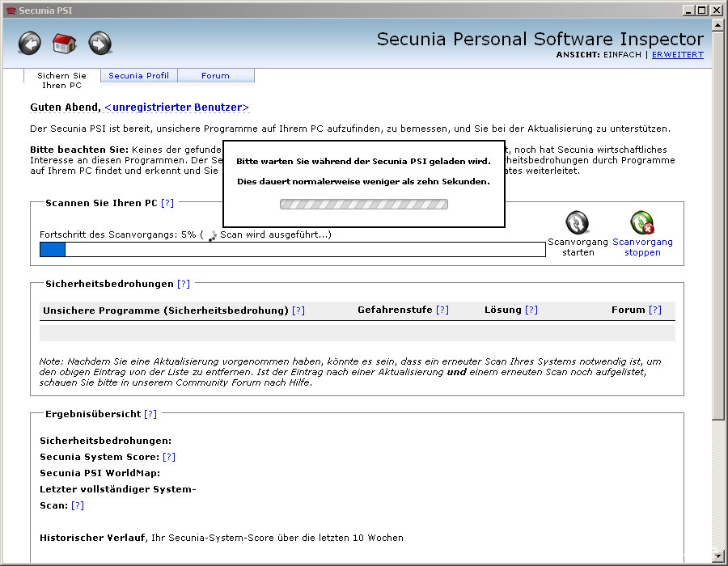Maximize the Secunia PSI window
The image size is (728, 566).
[x=702, y=11]
